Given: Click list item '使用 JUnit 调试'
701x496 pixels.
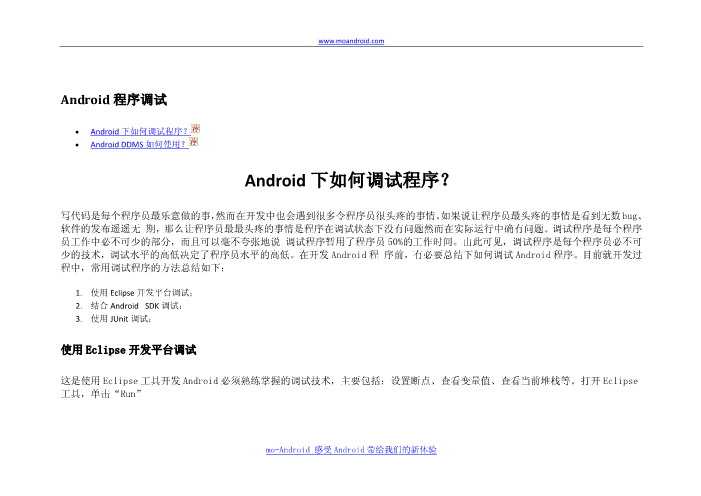Looking at the screenshot, I should coord(121,319).
